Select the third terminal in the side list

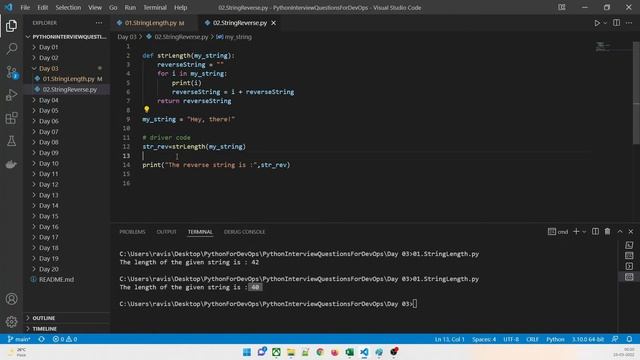[x=629, y=266]
